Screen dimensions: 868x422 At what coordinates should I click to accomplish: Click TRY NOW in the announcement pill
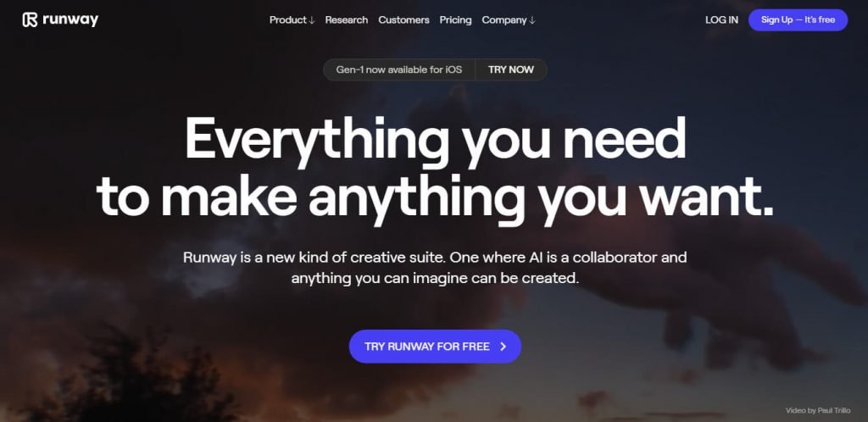point(511,69)
